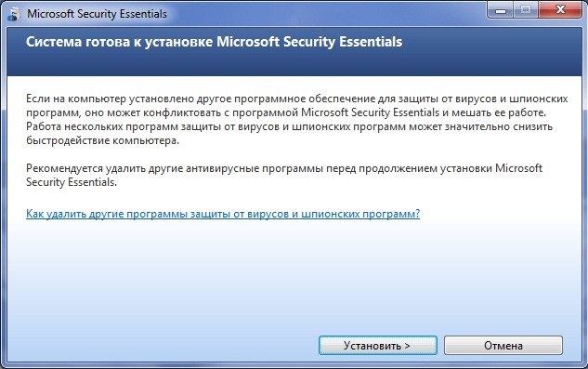
Task: Click the Microsoft Security Essentials title bar text
Action: [98, 14]
